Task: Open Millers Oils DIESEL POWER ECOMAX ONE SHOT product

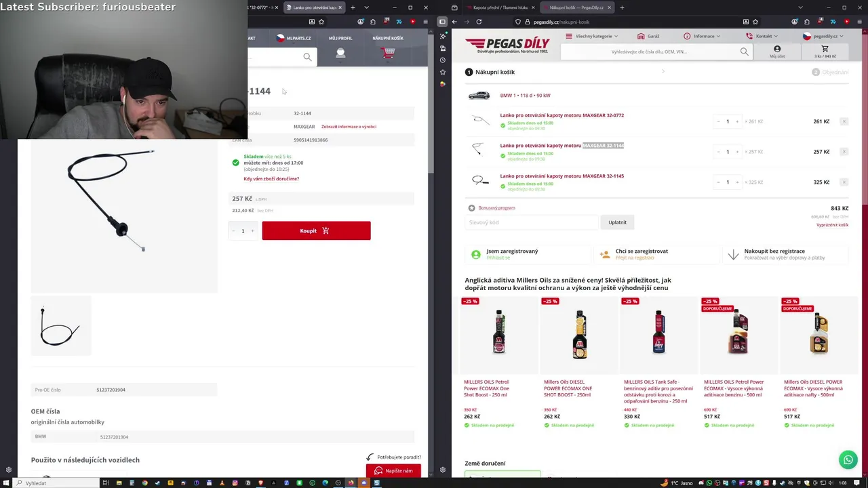Action: pos(578,363)
